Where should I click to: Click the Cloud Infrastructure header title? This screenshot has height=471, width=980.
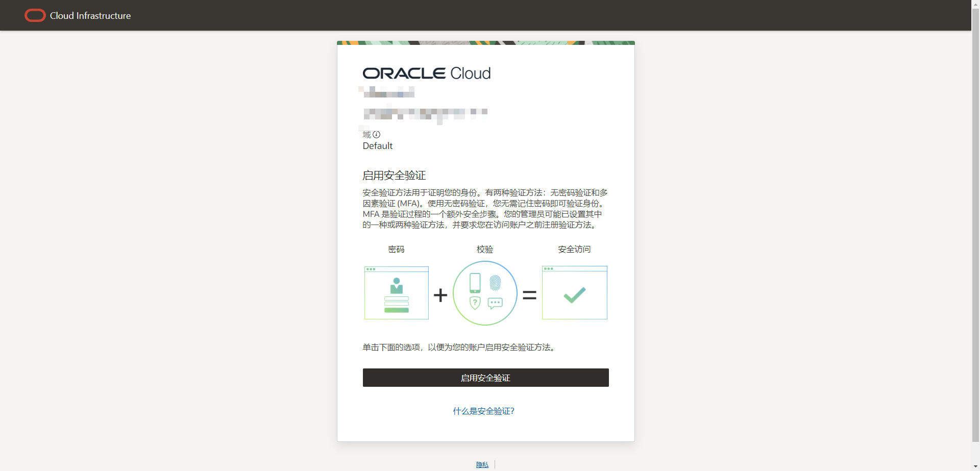pyautogui.click(x=90, y=16)
